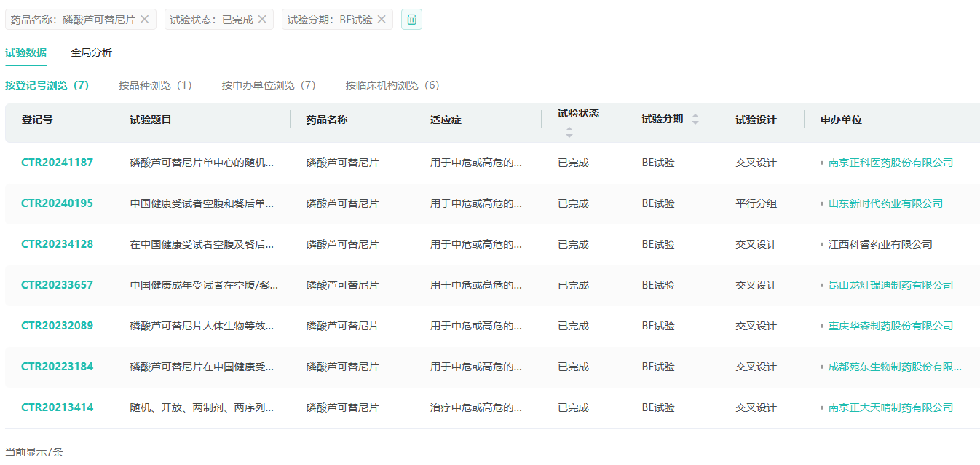Remove the 试验分期 BE试验 filter tag
Image resolution: width=980 pixels, height=465 pixels.
[x=381, y=20]
